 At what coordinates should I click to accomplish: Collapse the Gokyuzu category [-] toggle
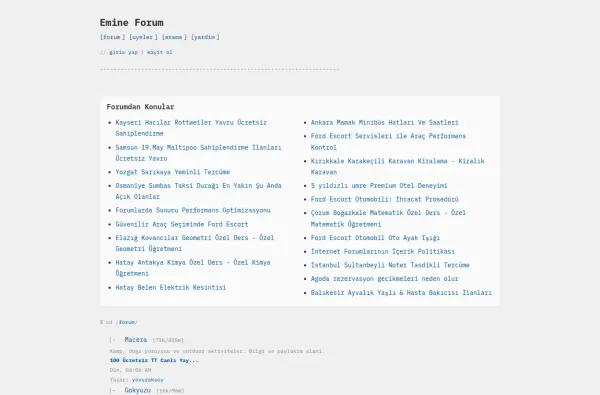pyautogui.click(x=112, y=390)
